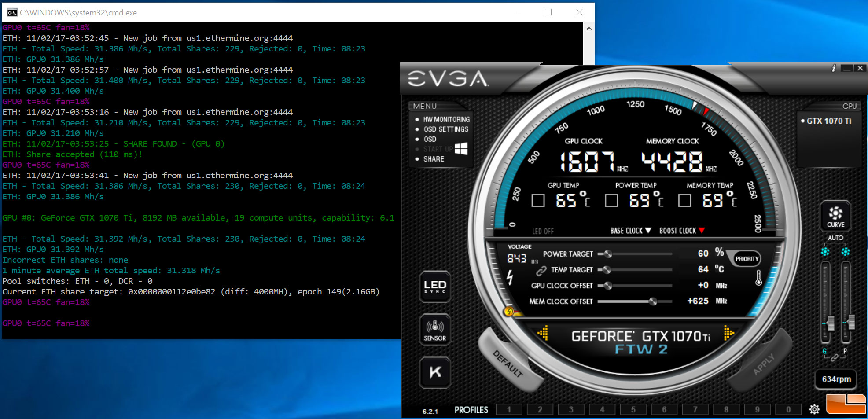This screenshot has width=868, height=419.
Task: Open the Sensor panel
Action: point(435,330)
